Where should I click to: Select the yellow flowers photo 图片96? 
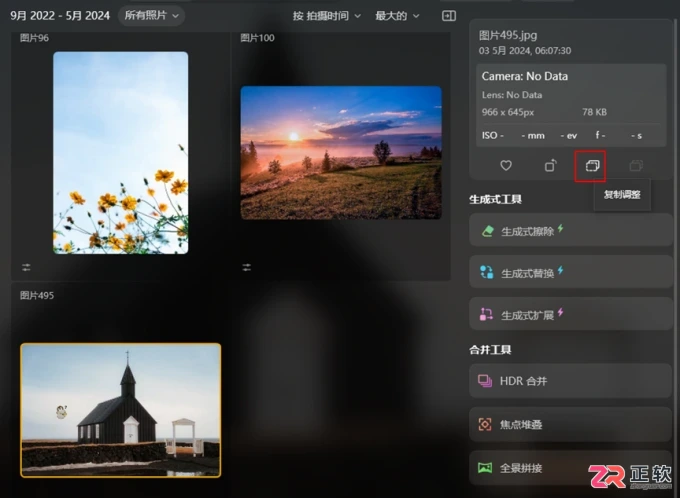tap(121, 153)
